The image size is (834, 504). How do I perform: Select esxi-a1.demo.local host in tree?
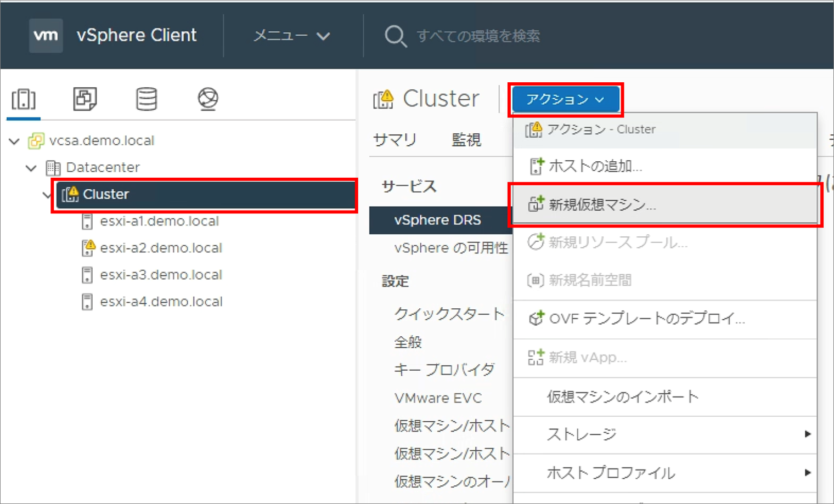pyautogui.click(x=159, y=222)
